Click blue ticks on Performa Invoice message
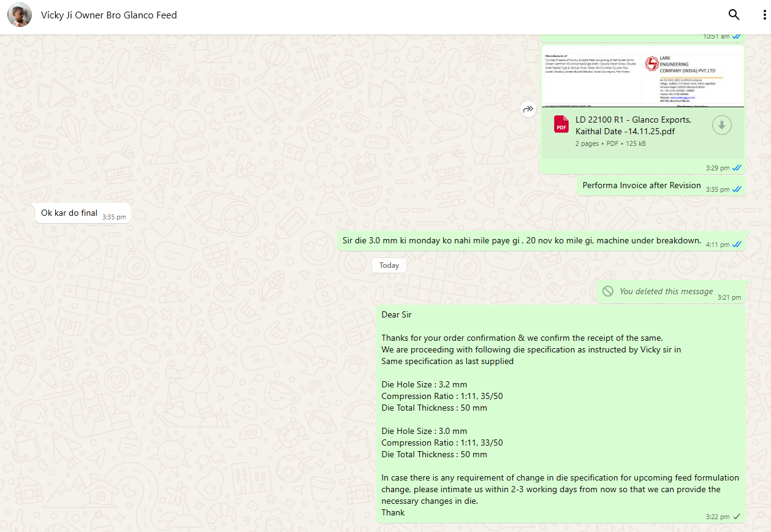 tap(737, 189)
